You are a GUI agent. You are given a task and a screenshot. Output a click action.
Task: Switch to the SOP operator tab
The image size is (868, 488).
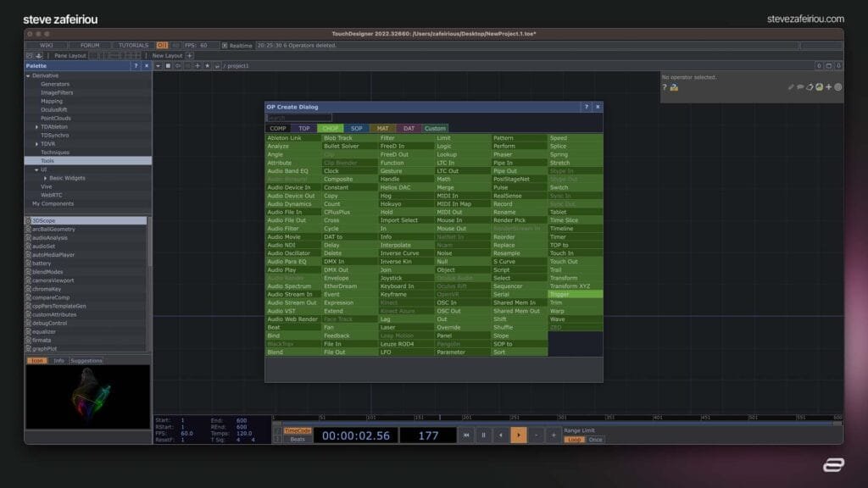[x=357, y=129]
